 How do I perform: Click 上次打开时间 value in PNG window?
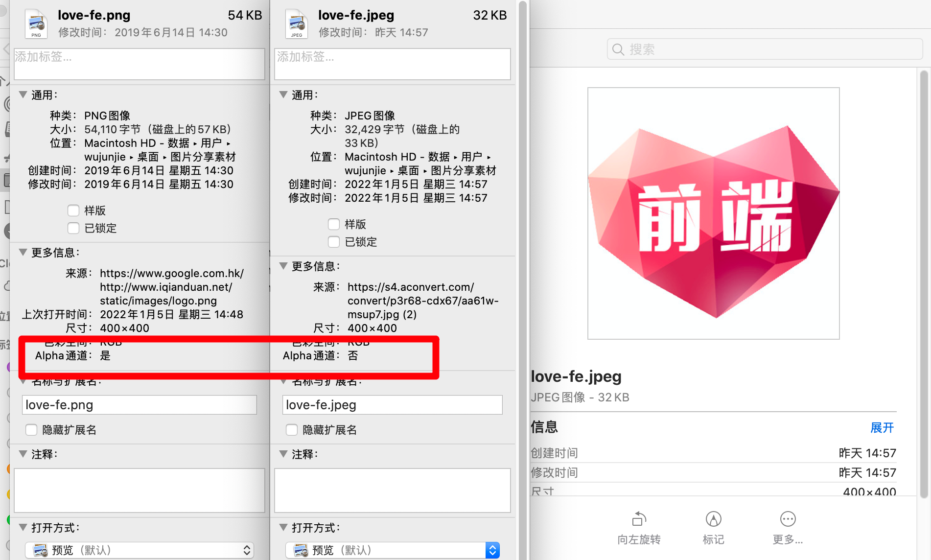point(172,314)
